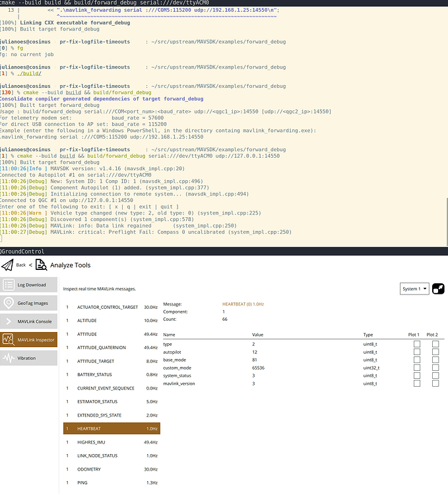This screenshot has height=495, width=448.
Task: Toggle Plot 2 for mavlink_version field
Action: point(435,383)
